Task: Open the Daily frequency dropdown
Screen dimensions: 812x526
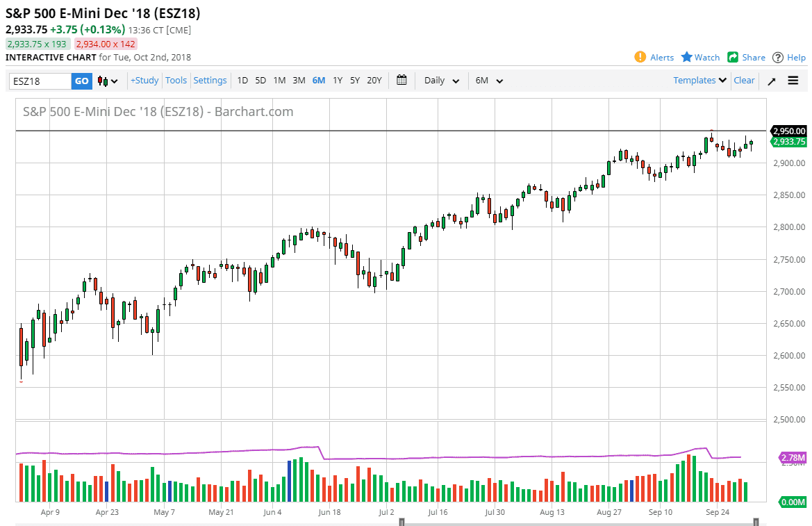Action: click(440, 81)
